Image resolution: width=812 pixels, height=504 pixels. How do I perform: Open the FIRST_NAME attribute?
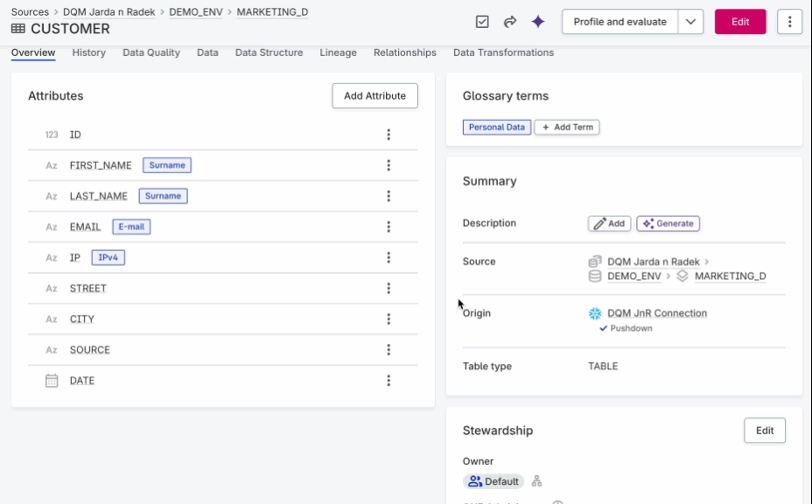click(x=101, y=165)
